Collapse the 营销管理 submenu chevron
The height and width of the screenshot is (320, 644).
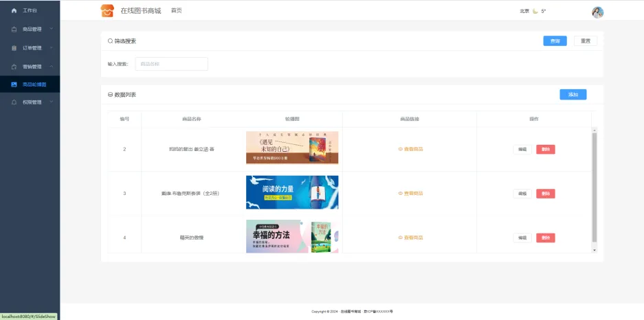pyautogui.click(x=51, y=67)
